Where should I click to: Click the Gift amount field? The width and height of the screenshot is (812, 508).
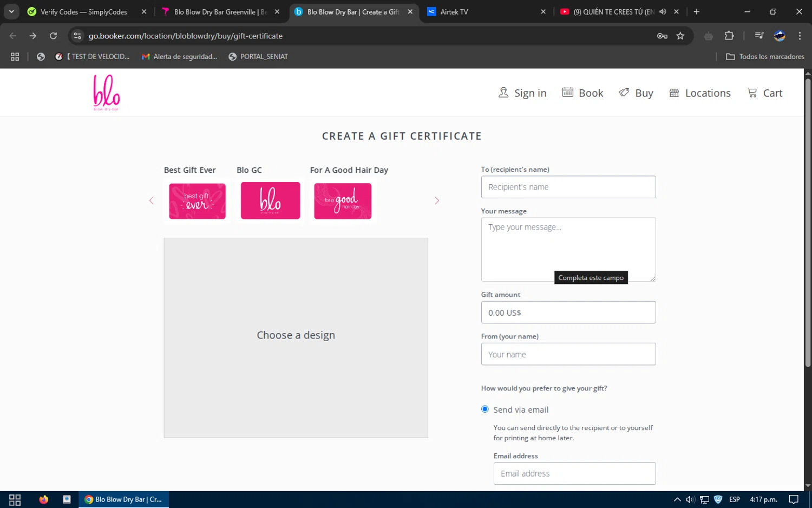coord(568,312)
